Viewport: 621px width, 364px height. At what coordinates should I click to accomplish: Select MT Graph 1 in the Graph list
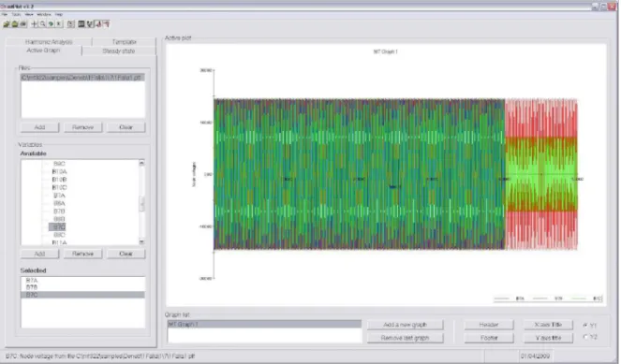[x=264, y=324]
